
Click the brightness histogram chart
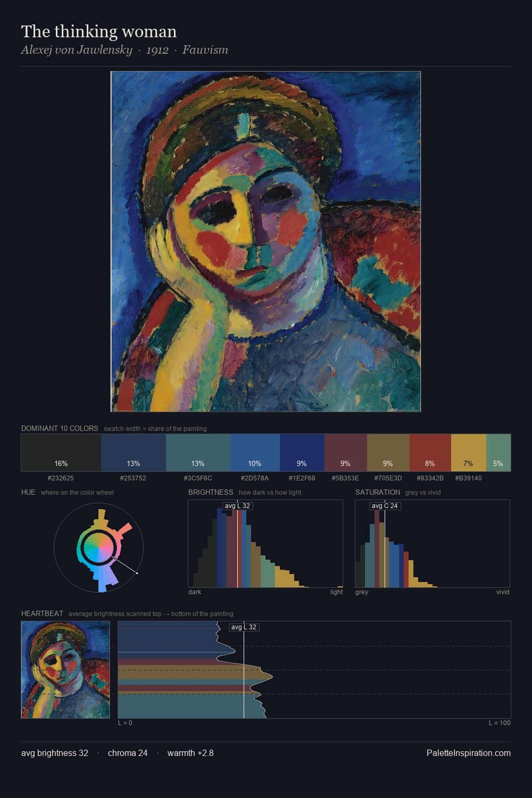coord(265,544)
